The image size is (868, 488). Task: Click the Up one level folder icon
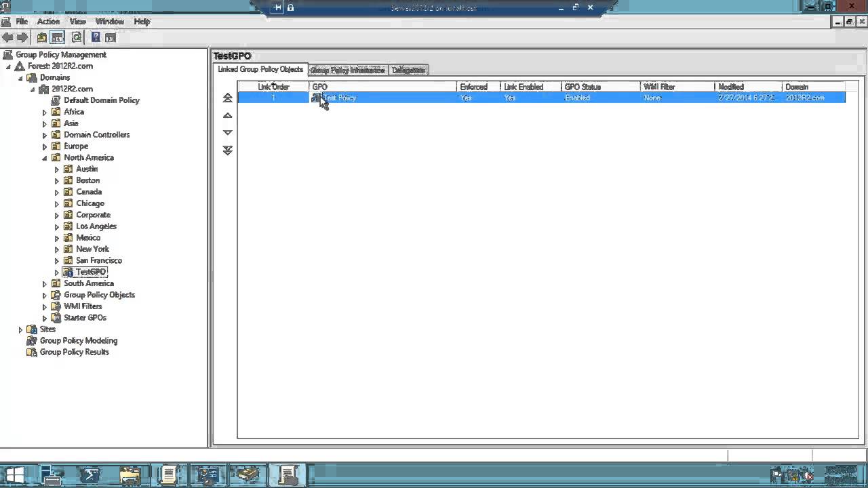(x=42, y=37)
